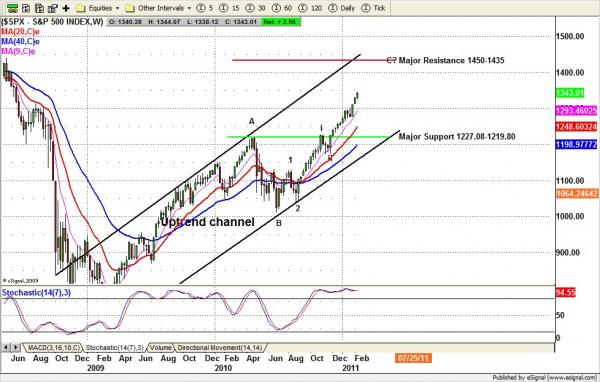600x382 pixels.
Task: Click the third pages toolbar icon
Action: (39, 8)
